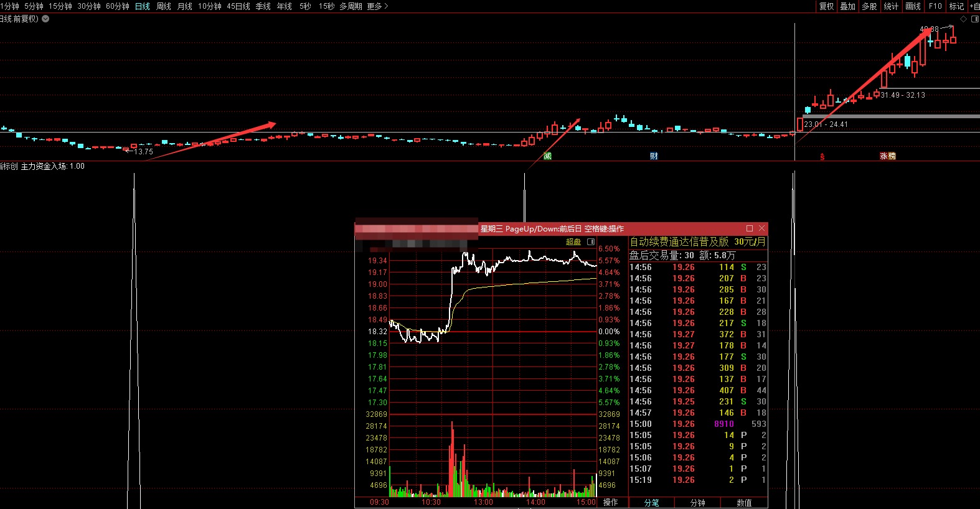Click the 自动续费通达信普及版 promo link
The height and width of the screenshot is (509, 980).
(x=679, y=241)
